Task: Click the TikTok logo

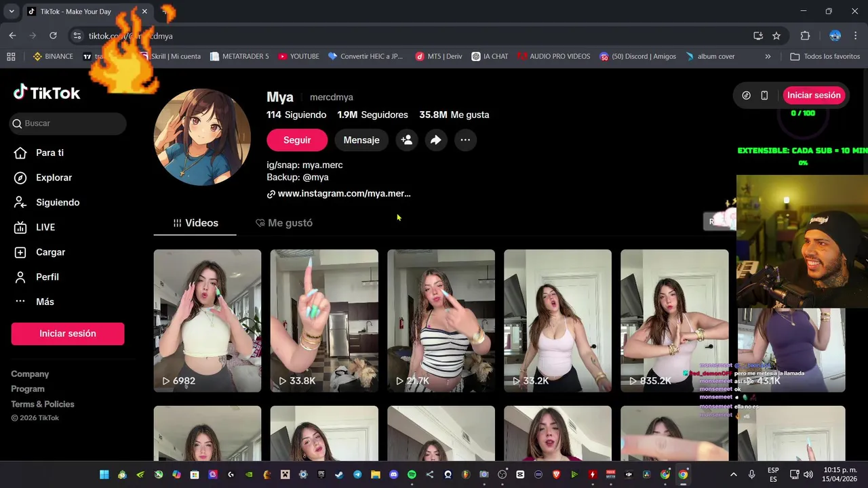Action: pos(47,93)
